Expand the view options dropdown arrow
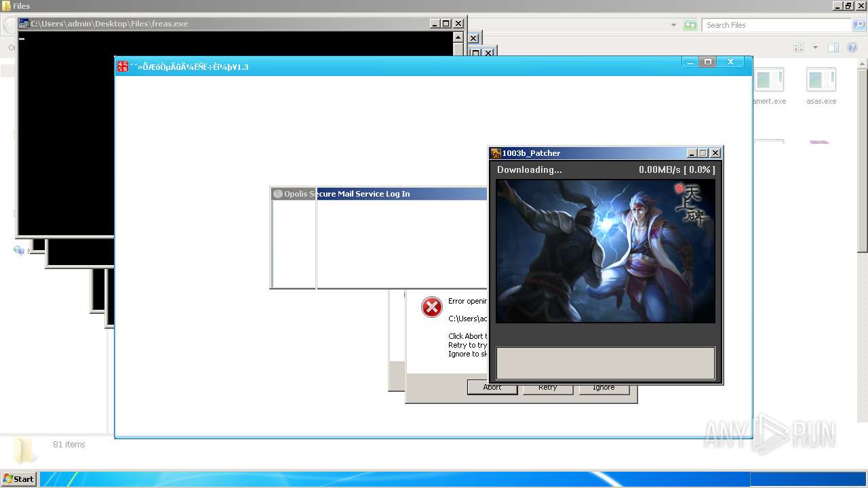 pos(815,47)
